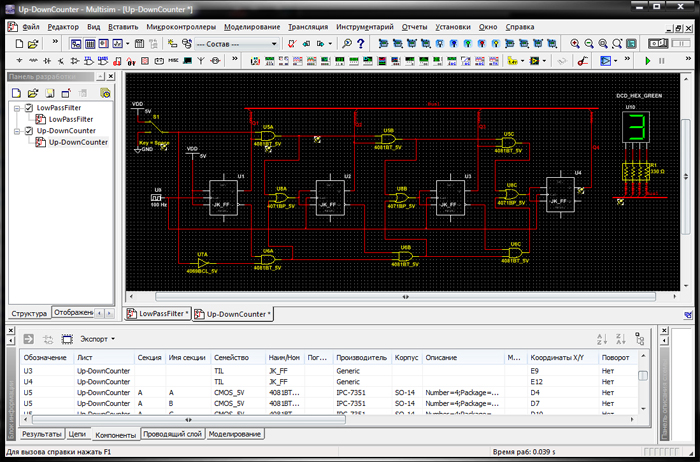
Task: Click the S1 switch in the schematic
Action: (155, 125)
